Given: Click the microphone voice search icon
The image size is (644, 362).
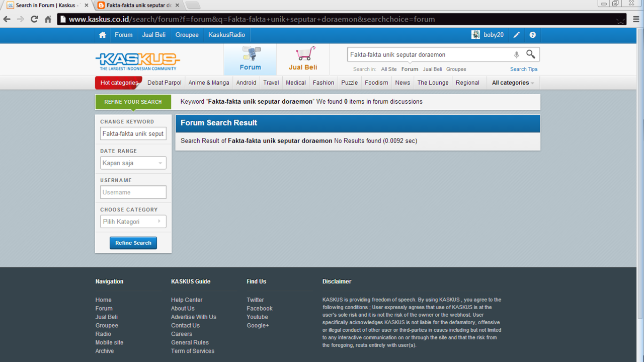Looking at the screenshot, I should coord(516,55).
